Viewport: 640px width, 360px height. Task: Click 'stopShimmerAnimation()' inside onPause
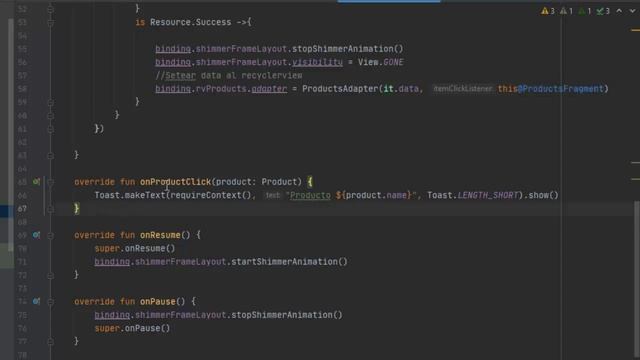[287, 315]
